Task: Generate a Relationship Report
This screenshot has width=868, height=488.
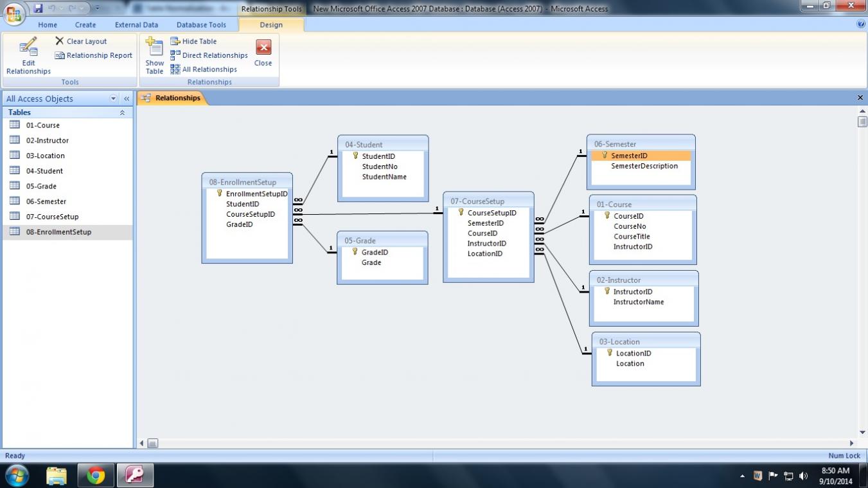Action: point(93,55)
